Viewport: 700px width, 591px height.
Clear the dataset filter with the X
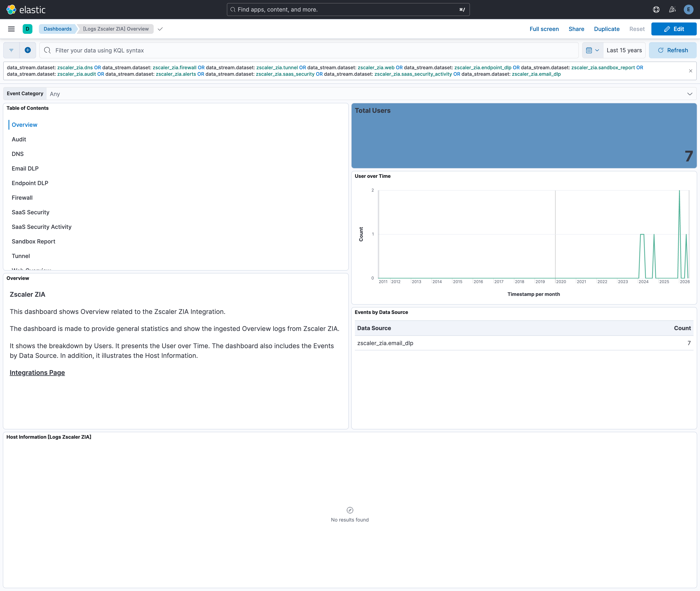[x=691, y=71]
